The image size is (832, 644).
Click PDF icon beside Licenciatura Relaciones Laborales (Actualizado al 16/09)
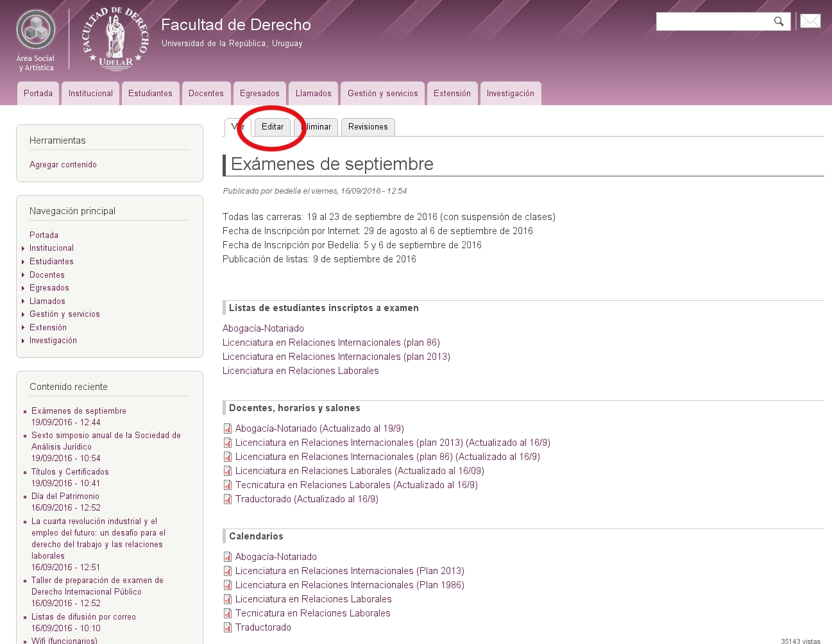click(x=228, y=471)
